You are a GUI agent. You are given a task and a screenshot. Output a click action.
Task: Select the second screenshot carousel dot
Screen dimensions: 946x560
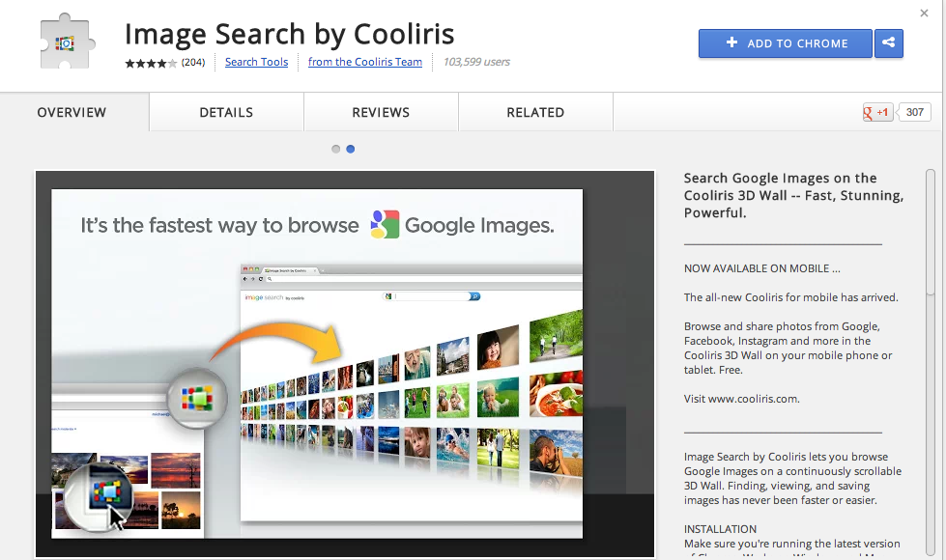click(x=351, y=149)
